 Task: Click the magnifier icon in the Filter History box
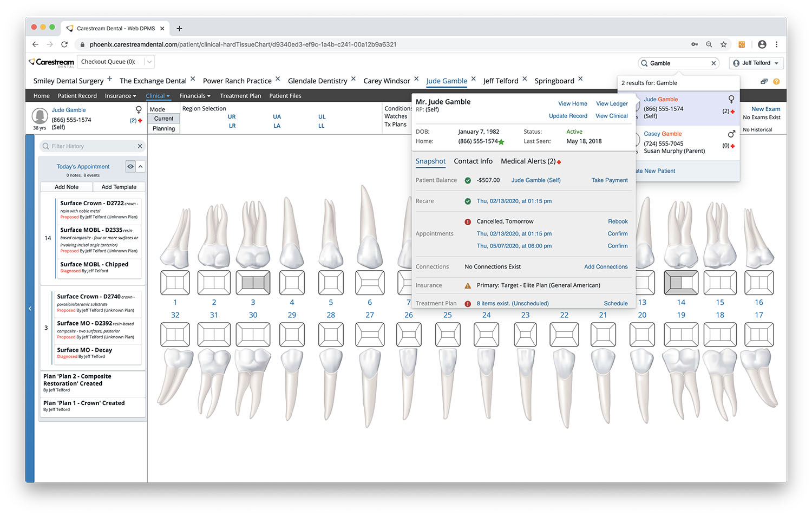46,146
